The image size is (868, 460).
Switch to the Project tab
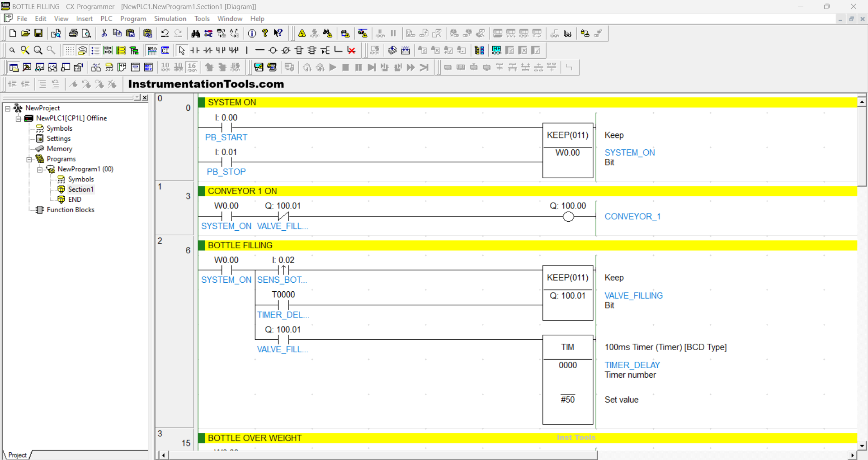coord(17,455)
